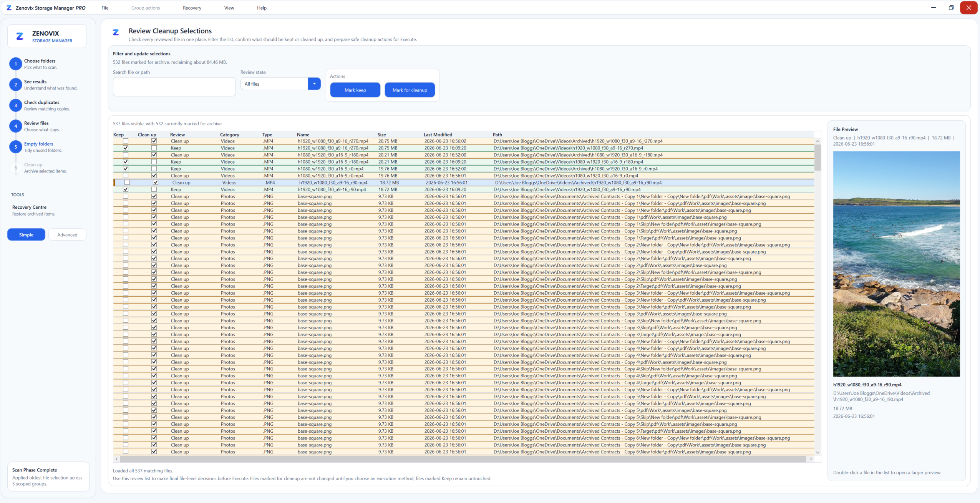Viewport: 980px width, 503px height.
Task: Minimize the Zenovix window
Action: [934, 8]
